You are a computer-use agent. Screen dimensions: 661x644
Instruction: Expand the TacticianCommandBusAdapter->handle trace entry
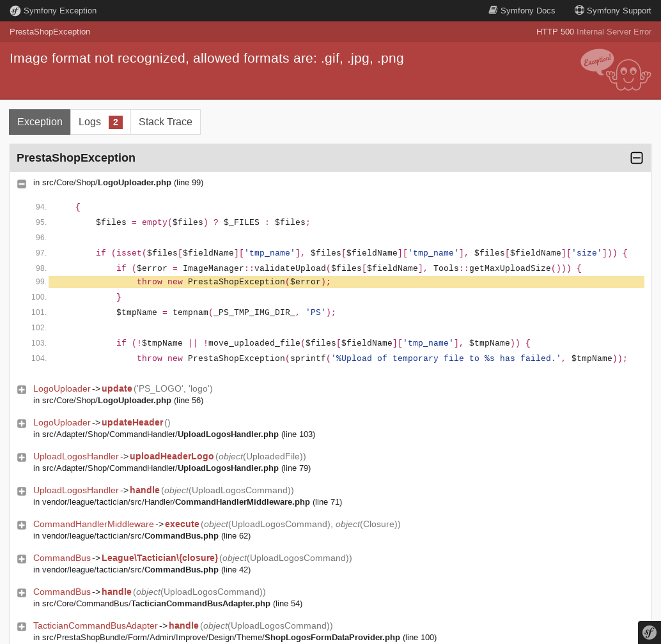(22, 627)
